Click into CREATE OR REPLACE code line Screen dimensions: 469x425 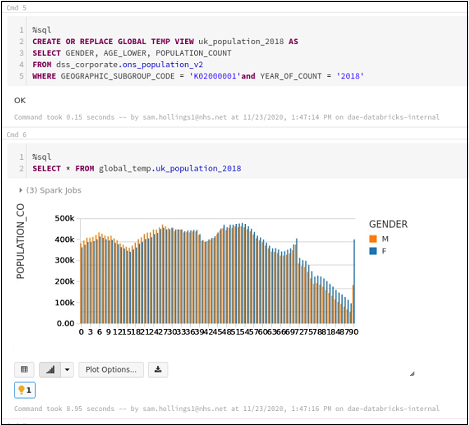165,42
